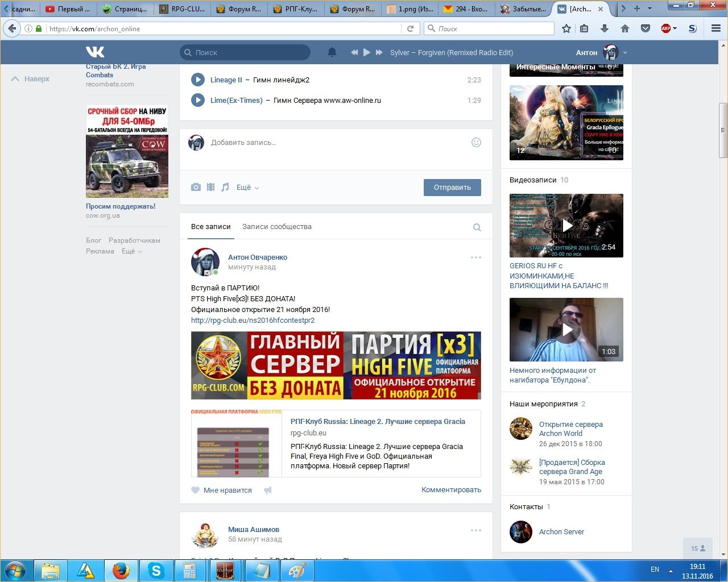Play the header music player
The image size is (728, 582).
(367, 52)
